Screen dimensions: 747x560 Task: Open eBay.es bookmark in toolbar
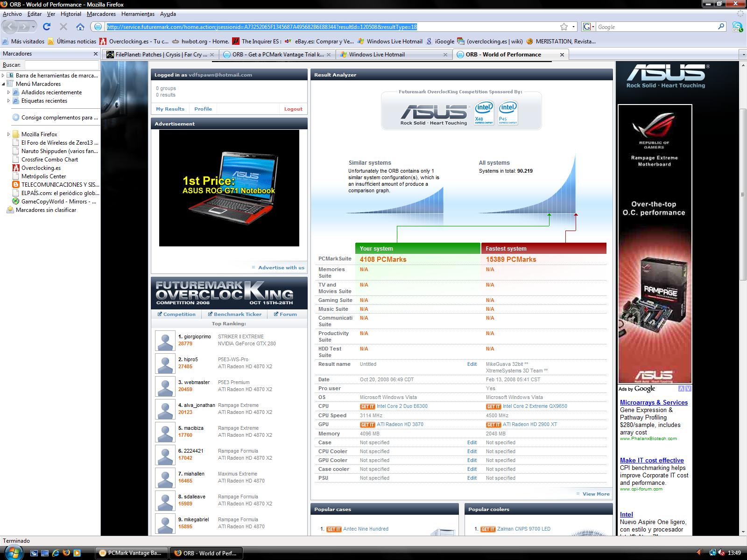point(319,41)
